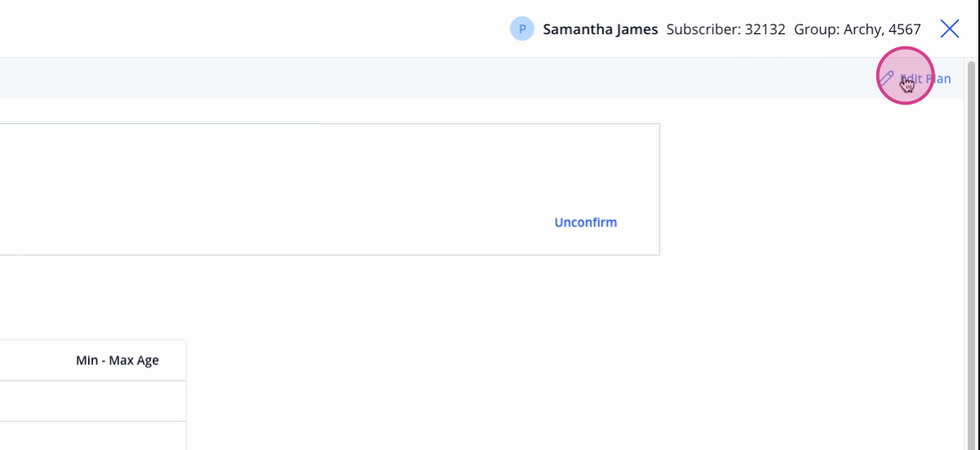Click the Subscriber: 32132 label
Viewport: 980px width, 450px height.
[726, 29]
